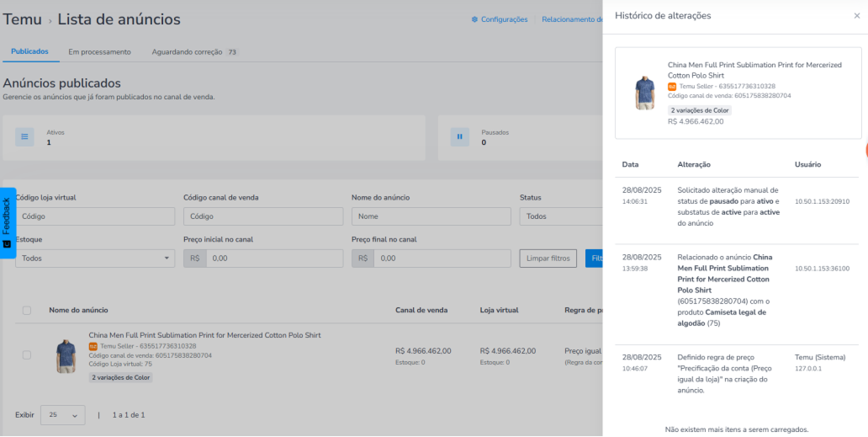Screen dimensions: 868x437
Task: Click user 10.50.1.153:20910 in history
Action: point(822,201)
